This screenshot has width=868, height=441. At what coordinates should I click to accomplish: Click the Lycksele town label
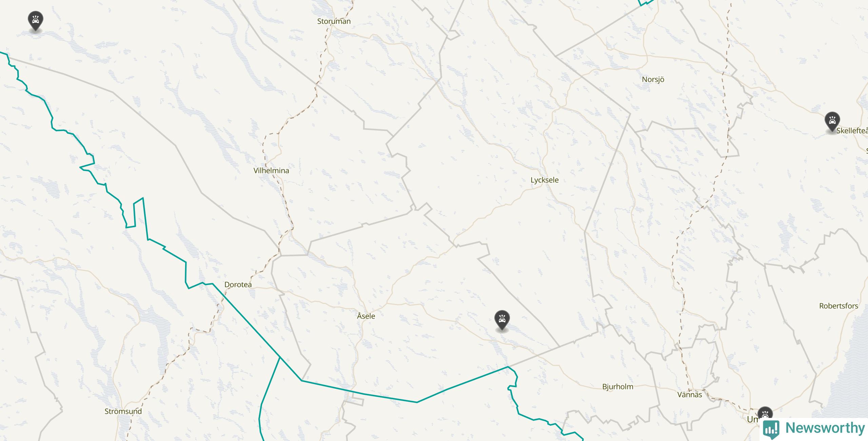pyautogui.click(x=545, y=180)
